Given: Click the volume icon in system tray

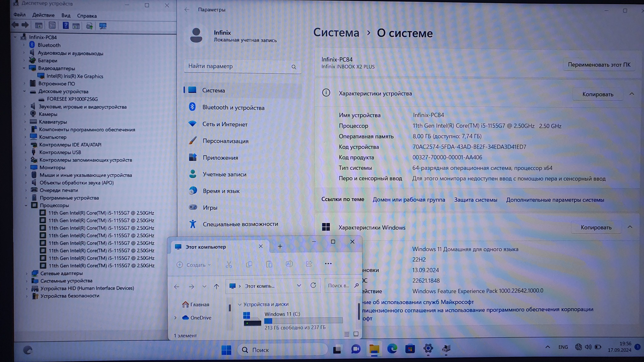Looking at the screenshot, I should pos(588,347).
